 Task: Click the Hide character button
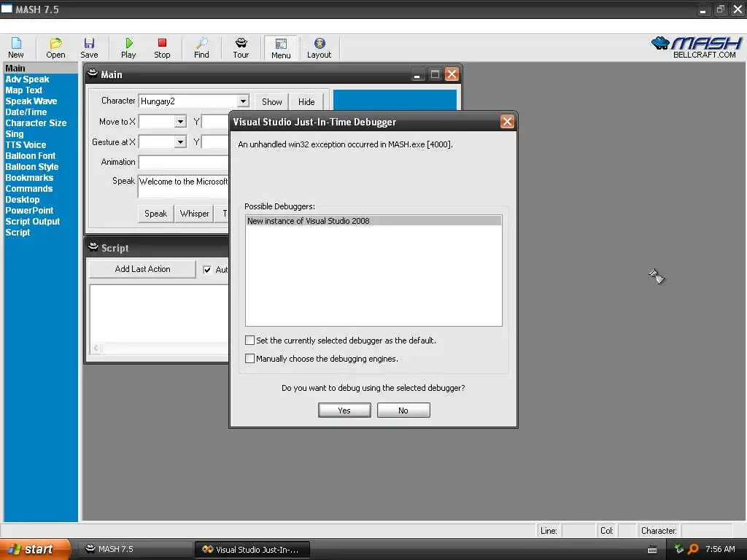click(306, 102)
